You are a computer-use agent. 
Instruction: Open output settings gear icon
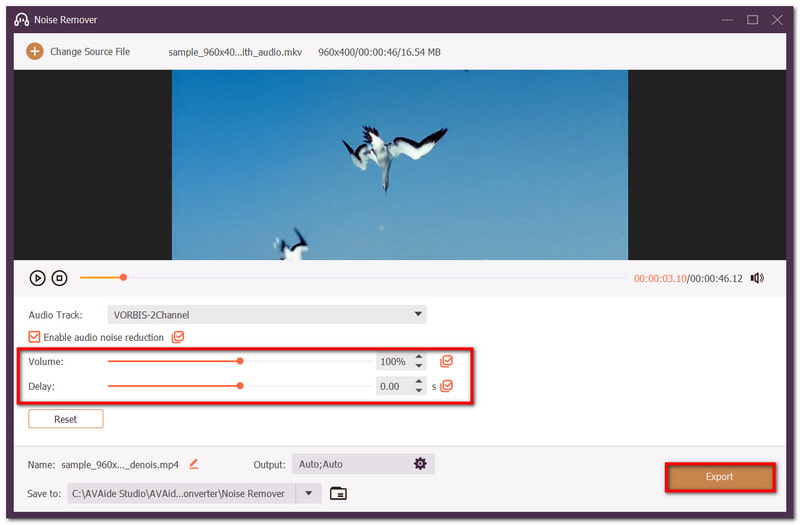click(420, 464)
